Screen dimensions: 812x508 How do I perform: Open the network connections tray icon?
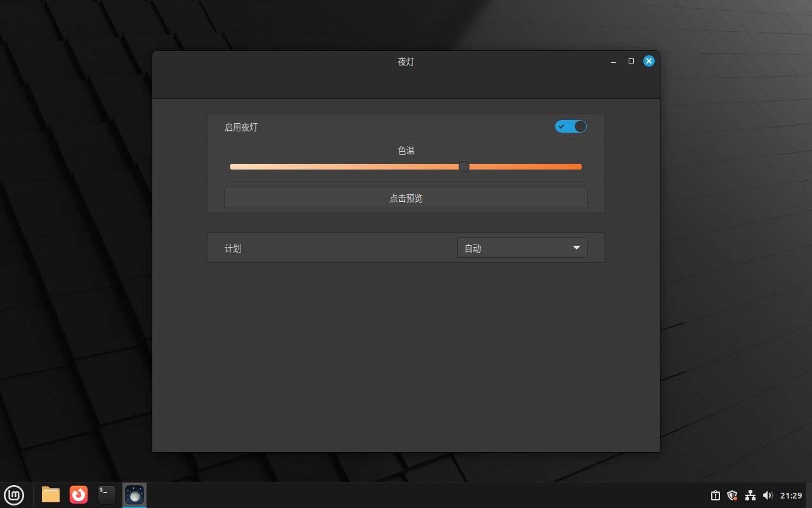click(x=750, y=495)
